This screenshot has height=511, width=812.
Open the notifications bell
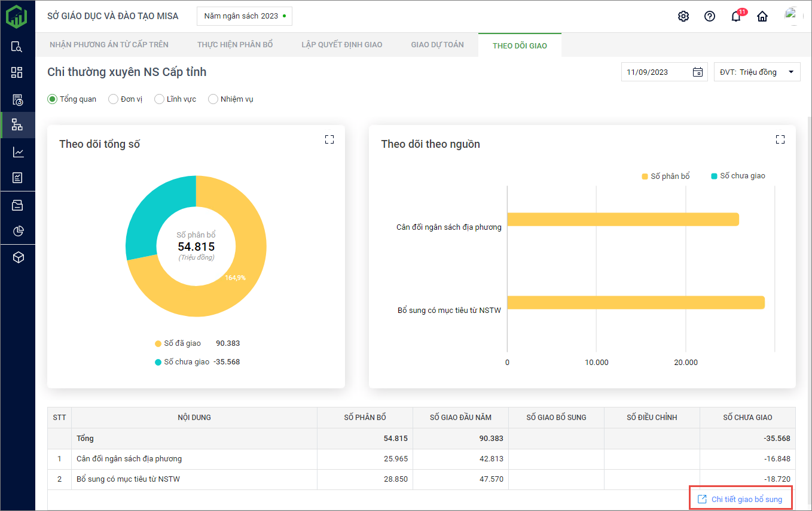[736, 16]
